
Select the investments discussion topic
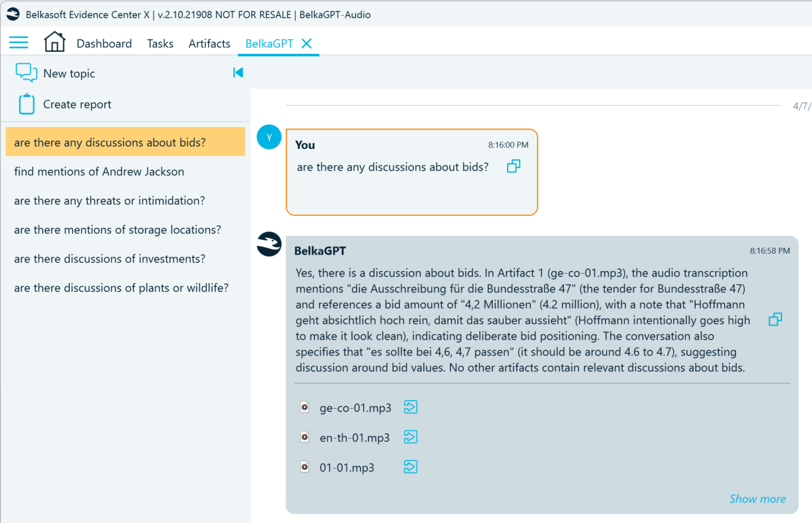tap(110, 259)
